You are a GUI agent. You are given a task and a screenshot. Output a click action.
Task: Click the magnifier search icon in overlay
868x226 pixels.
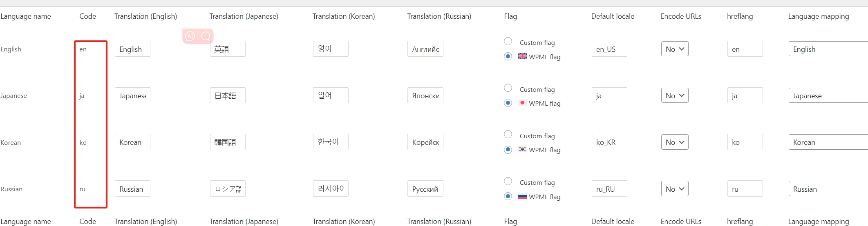pos(206,36)
